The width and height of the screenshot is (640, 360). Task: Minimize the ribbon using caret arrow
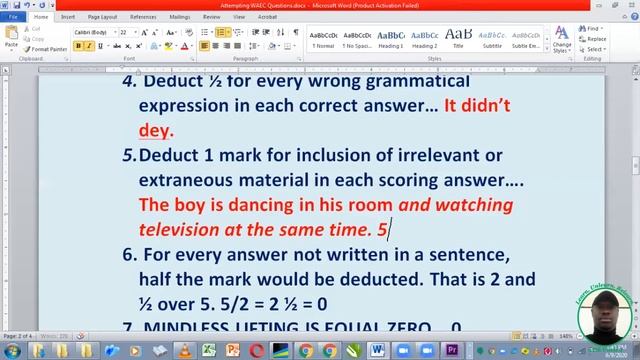point(624,17)
